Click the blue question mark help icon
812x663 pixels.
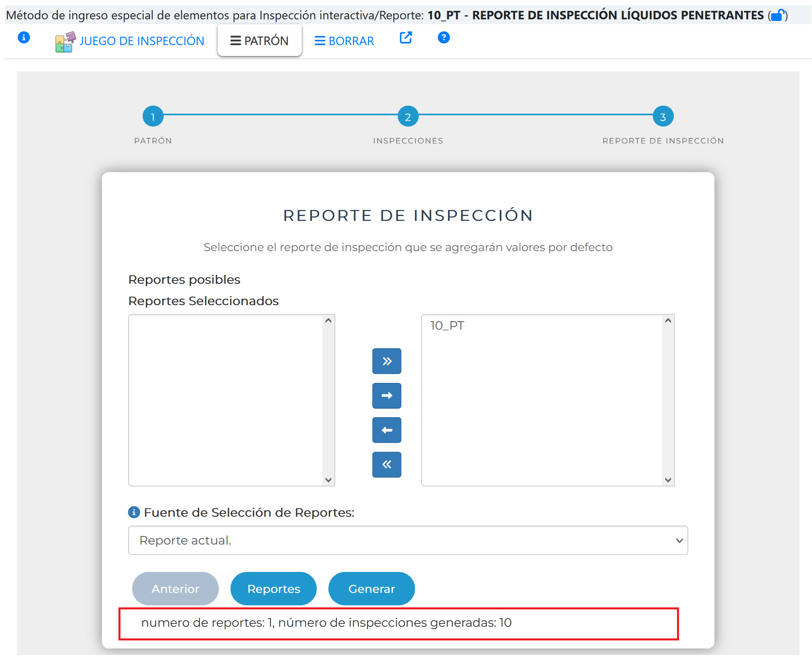443,37
